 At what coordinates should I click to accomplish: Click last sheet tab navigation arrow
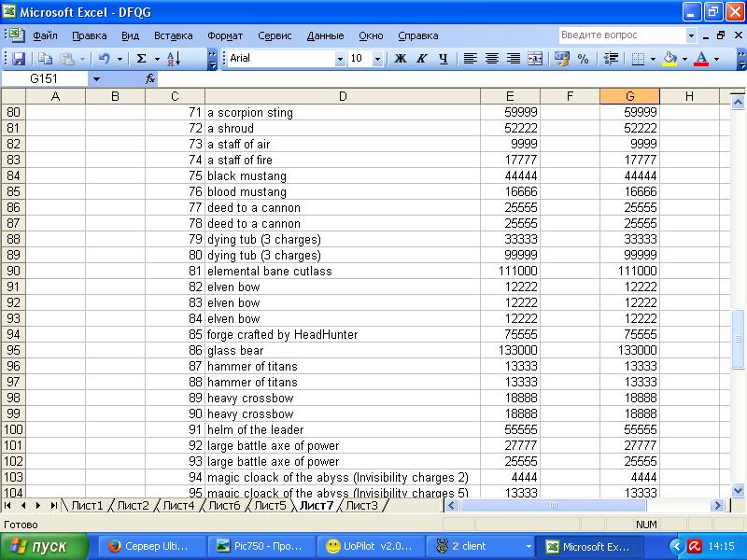coord(54,505)
